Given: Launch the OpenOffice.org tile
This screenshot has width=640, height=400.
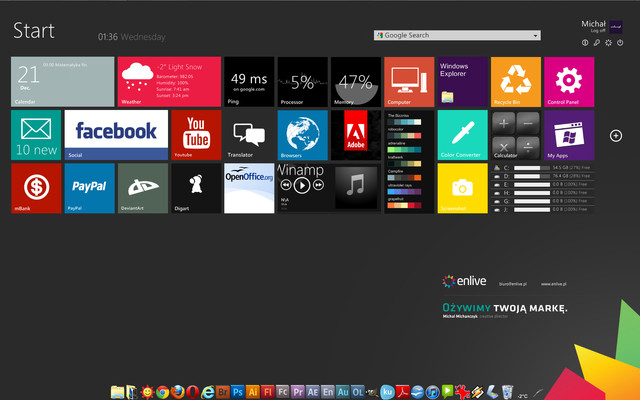Looking at the screenshot, I should [x=249, y=188].
